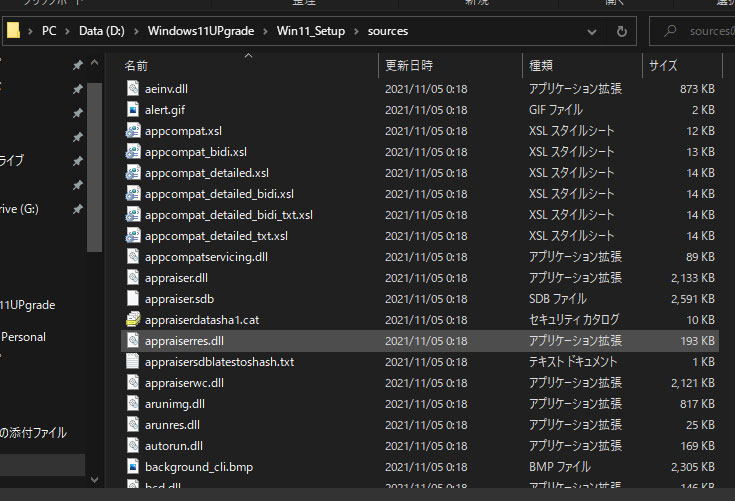Expand the chevron after Data (D:) breadcrumb
Image resolution: width=735 pixels, height=501 pixels.
(x=136, y=31)
